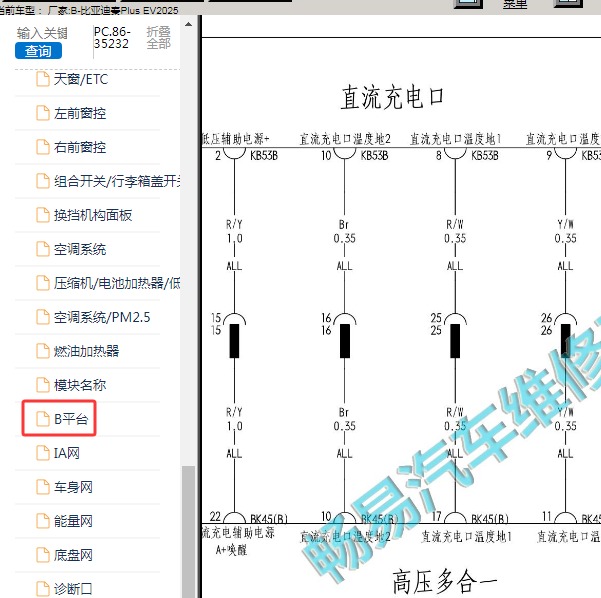Select the 模块名称 entry
Screen dimensions: 601x598
[80, 385]
